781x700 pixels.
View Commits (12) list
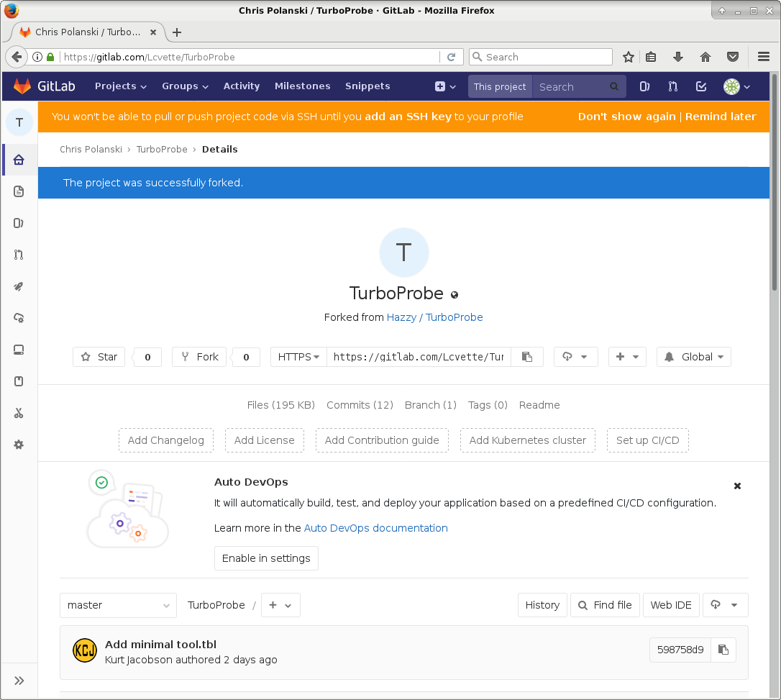click(360, 405)
